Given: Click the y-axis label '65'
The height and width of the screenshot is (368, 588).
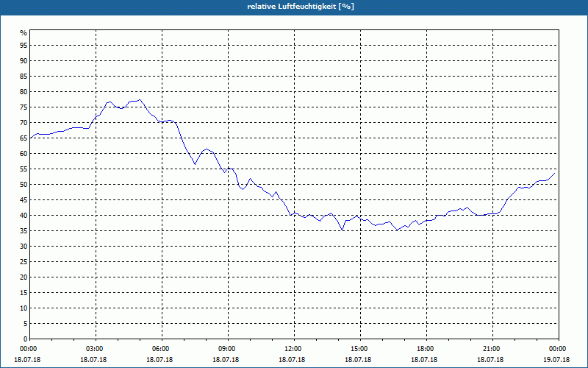Looking at the screenshot, I should [x=24, y=138].
